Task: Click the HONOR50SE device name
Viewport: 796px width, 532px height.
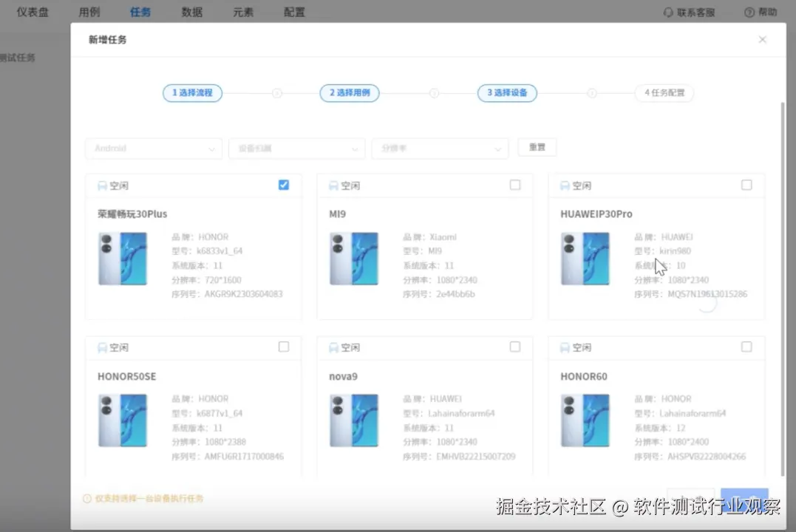Action: click(x=127, y=377)
